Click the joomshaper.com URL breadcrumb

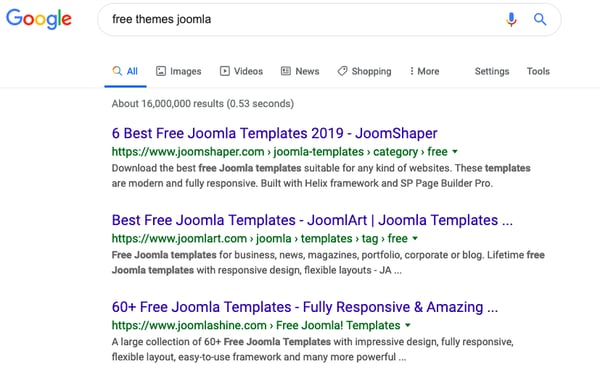280,152
